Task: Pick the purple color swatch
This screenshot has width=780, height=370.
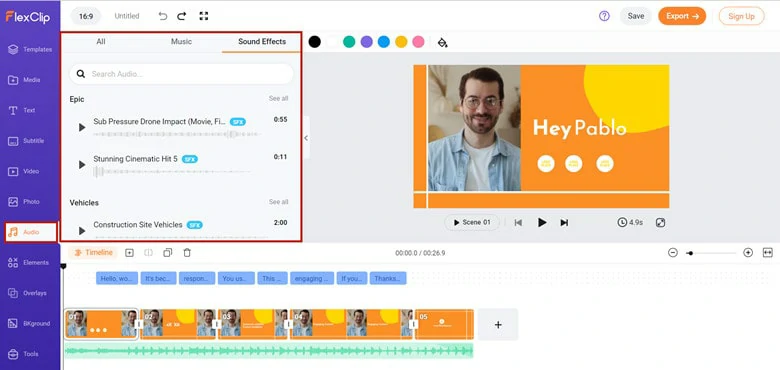Action: (x=367, y=42)
